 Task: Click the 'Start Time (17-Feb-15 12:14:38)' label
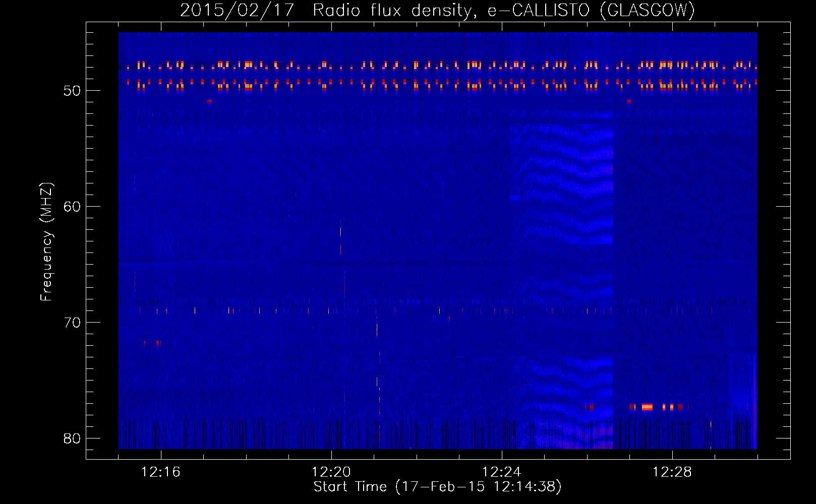[437, 487]
